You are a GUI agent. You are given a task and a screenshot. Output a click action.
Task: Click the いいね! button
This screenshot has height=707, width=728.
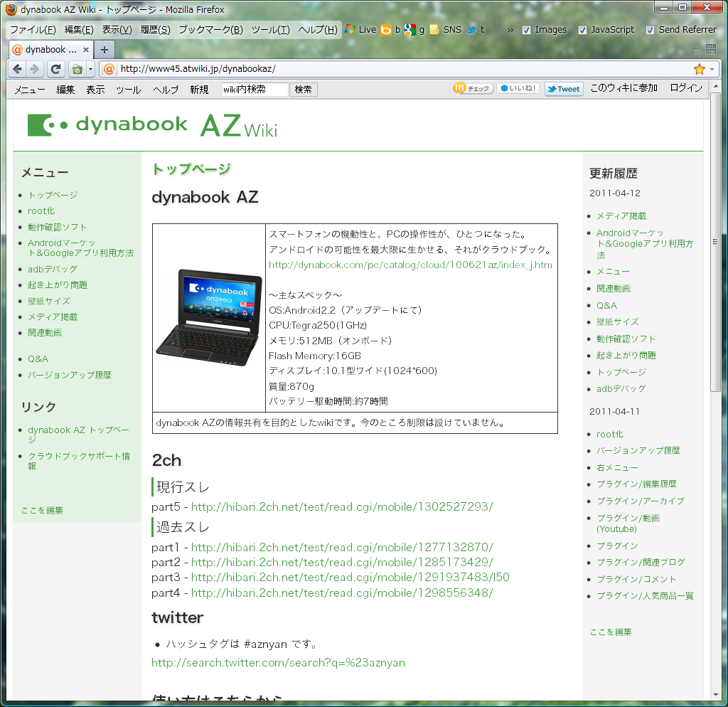coord(518,88)
